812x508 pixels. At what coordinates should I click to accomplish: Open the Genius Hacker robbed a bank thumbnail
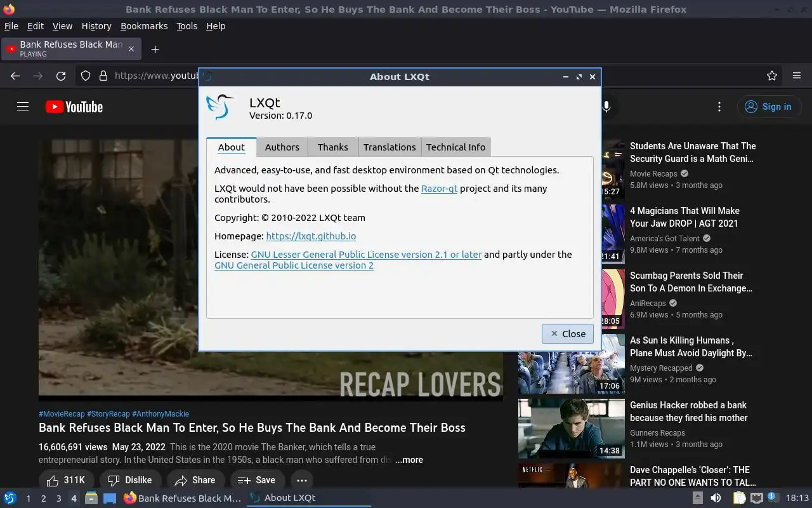pos(572,429)
